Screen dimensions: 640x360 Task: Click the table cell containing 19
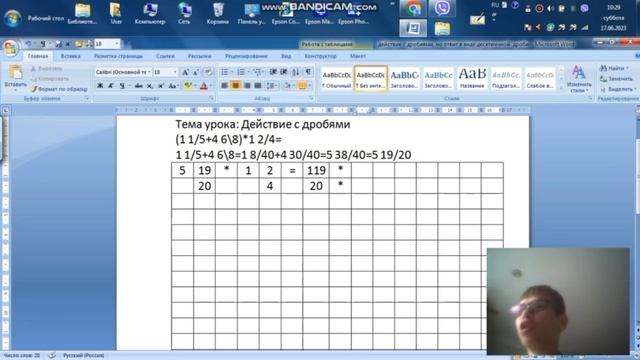click(x=204, y=170)
